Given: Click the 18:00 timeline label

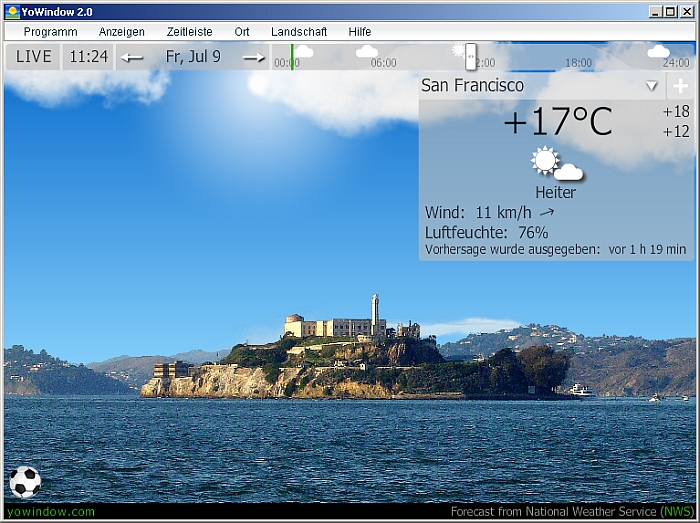Looking at the screenshot, I should pos(579,63).
